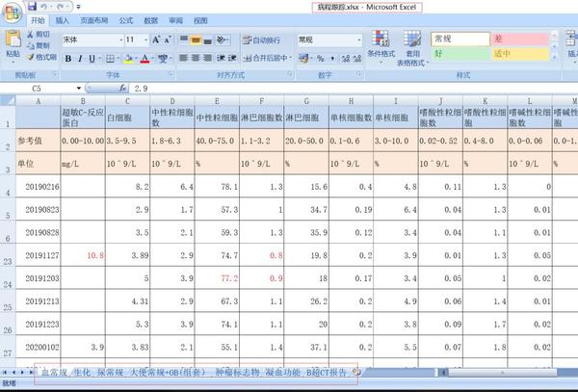Open the 凝血功能 worksheet tab
The image size is (578, 392).
click(x=282, y=373)
